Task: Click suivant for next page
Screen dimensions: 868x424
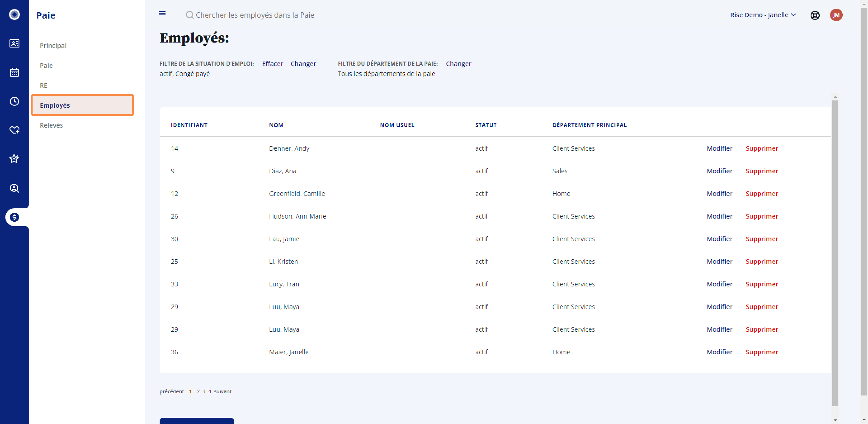Action: (x=223, y=391)
